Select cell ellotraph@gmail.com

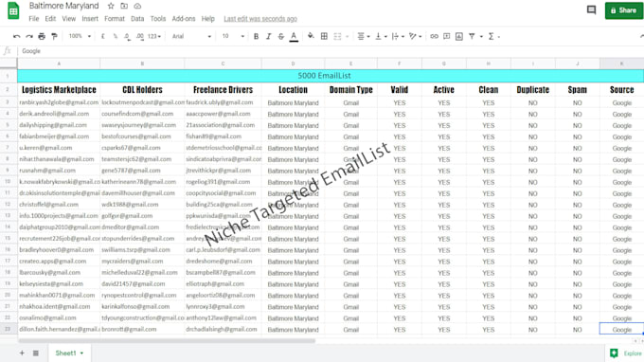[x=223, y=283]
